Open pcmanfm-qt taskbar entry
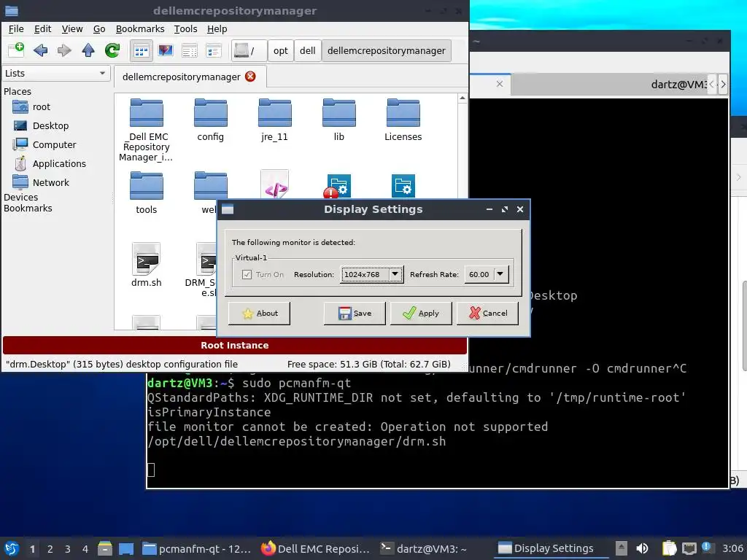 pyautogui.click(x=197, y=549)
